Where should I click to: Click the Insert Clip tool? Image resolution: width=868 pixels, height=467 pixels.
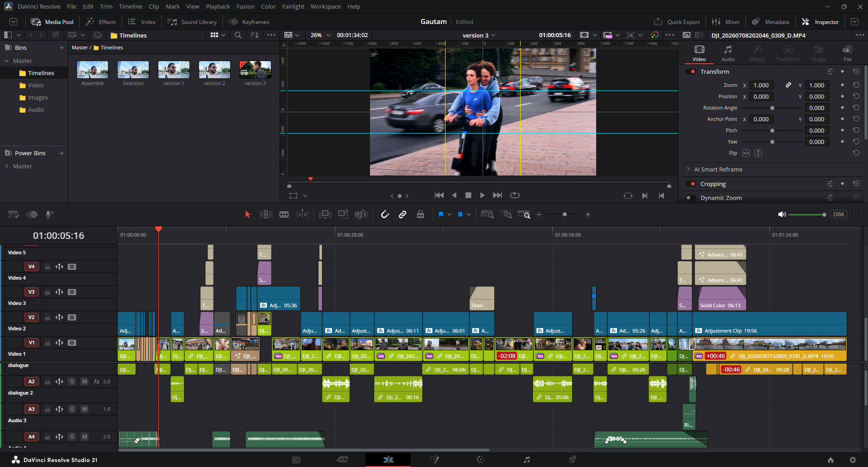(325, 214)
